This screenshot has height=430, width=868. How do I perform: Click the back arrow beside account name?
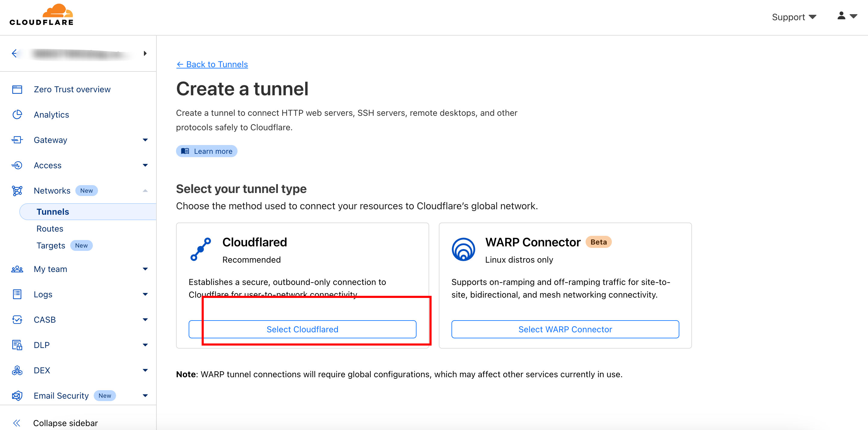click(x=14, y=53)
